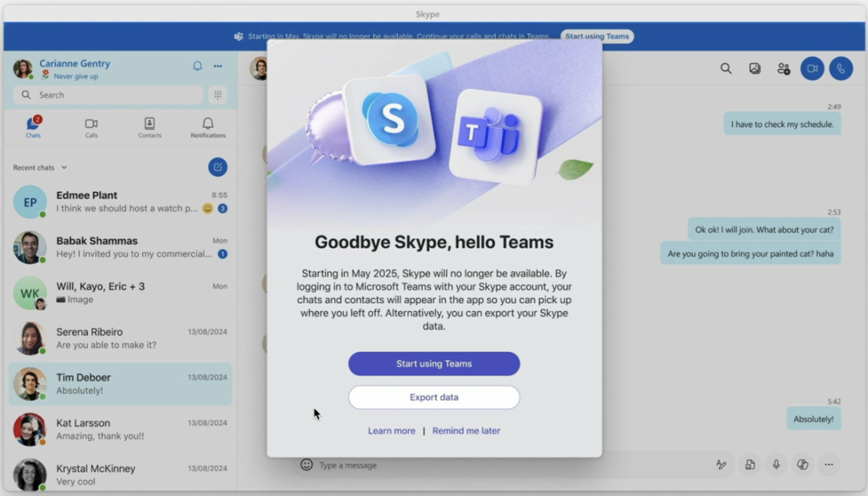Image resolution: width=868 pixels, height=496 pixels.
Task: Start a new chat with compose icon
Action: 218,167
